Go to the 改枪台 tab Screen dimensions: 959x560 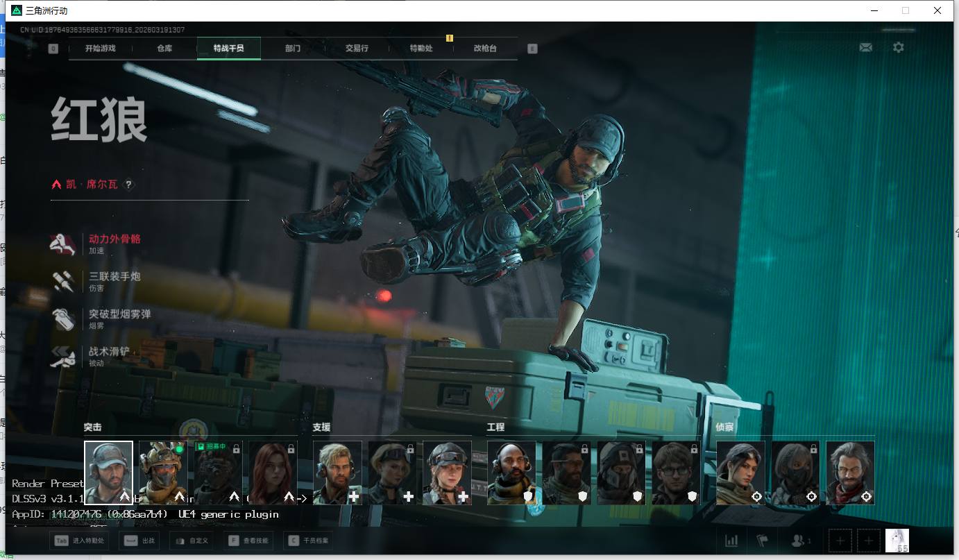click(485, 49)
